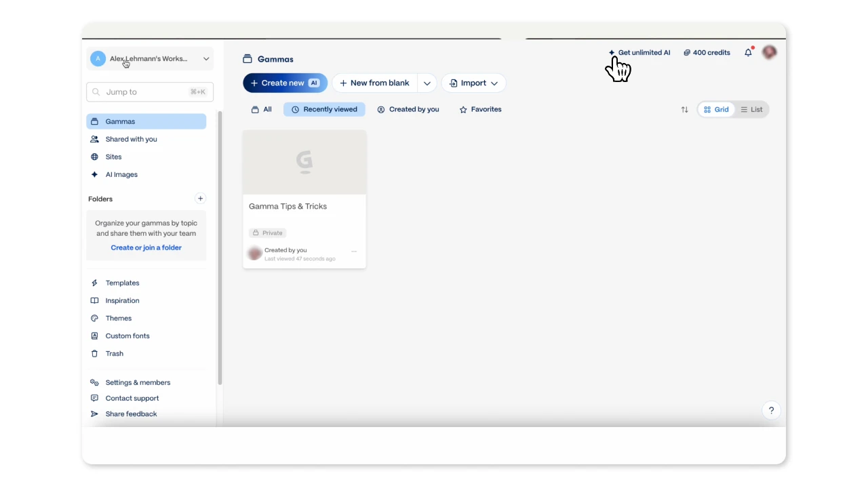Viewport: 868px width, 488px height.
Task: Open Shared with you
Action: tap(146, 139)
